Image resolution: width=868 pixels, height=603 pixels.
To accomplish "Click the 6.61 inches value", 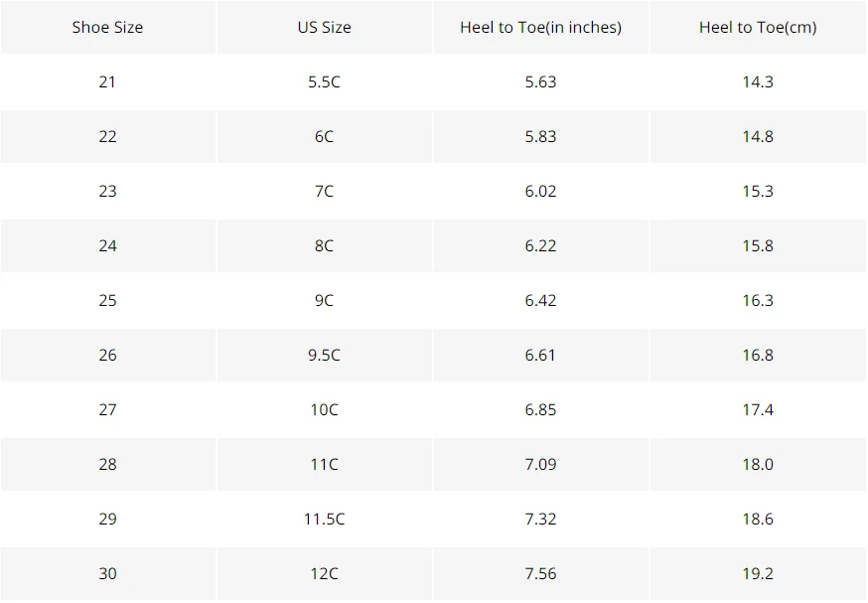I will tap(541, 355).
